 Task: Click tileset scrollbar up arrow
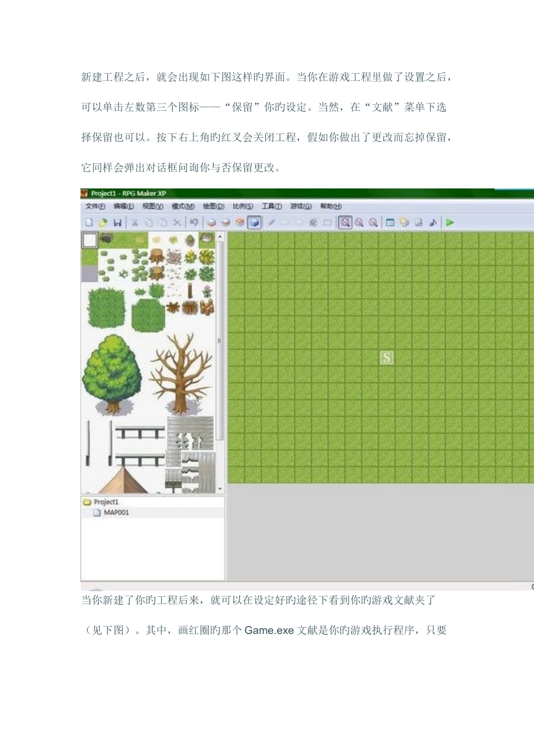click(220, 237)
